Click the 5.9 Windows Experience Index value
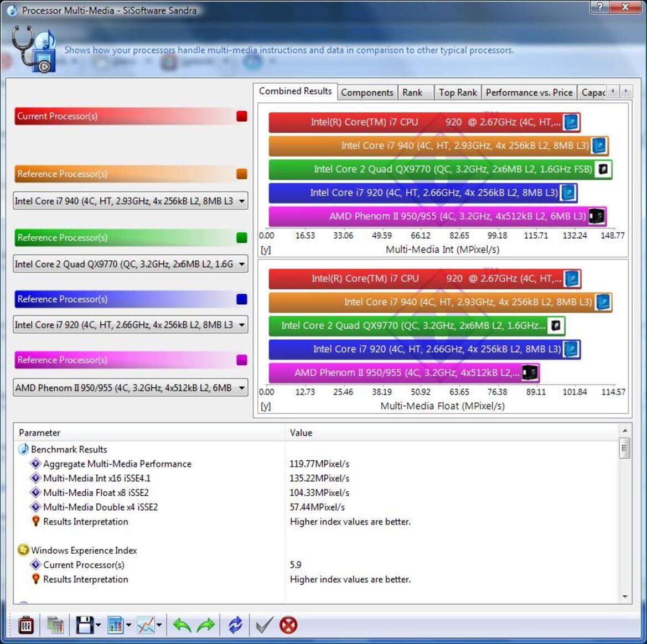Screen dimensions: 647x644 [x=296, y=564]
